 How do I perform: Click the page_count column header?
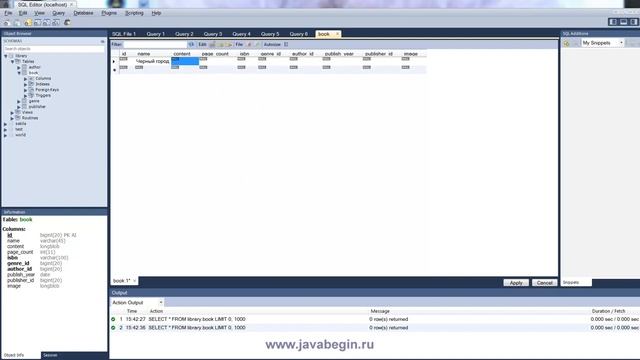coord(215,54)
